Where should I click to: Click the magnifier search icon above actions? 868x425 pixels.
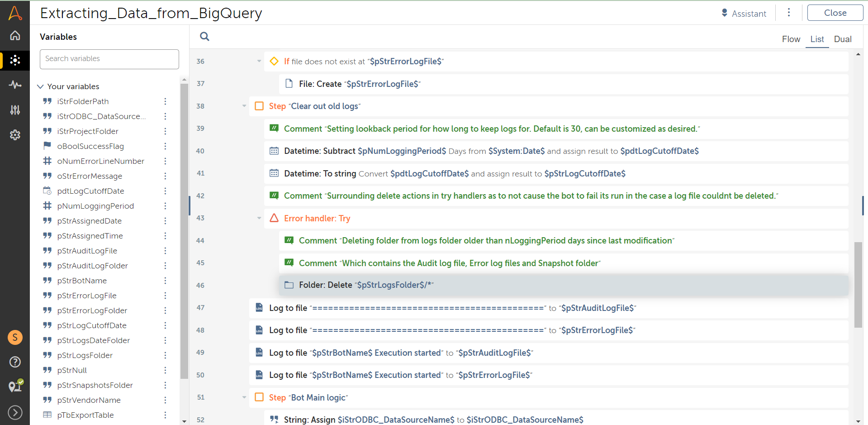pyautogui.click(x=204, y=37)
